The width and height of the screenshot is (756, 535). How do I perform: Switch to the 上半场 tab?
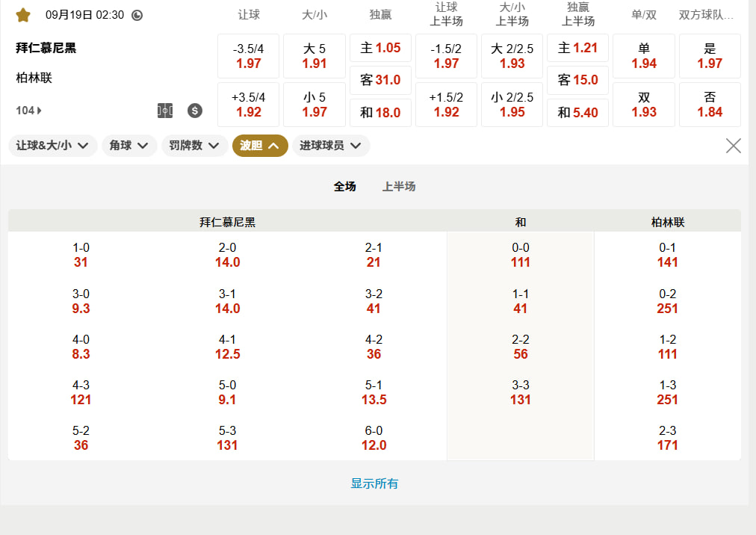tap(399, 186)
